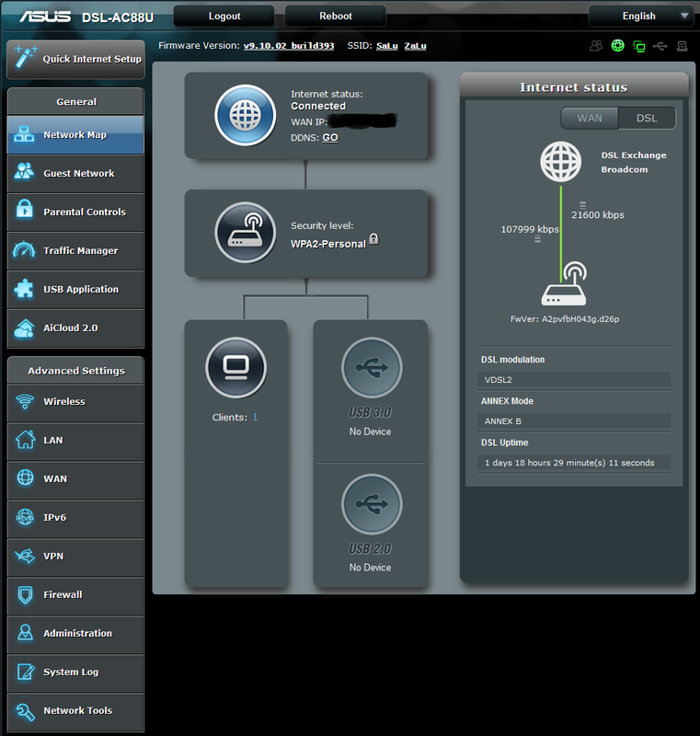
Task: Click the USB 3.0 device icon
Action: click(372, 367)
